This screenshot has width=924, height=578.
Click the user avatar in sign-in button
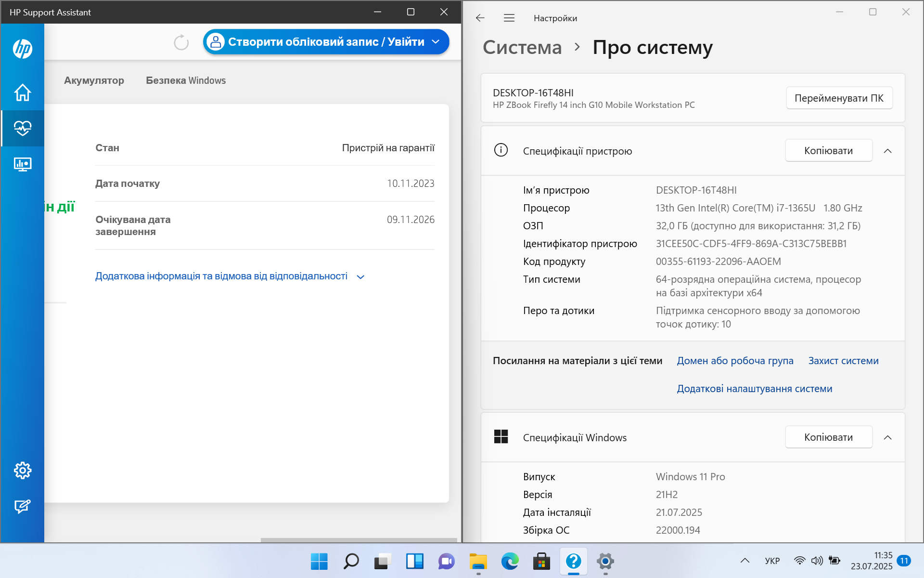(216, 42)
